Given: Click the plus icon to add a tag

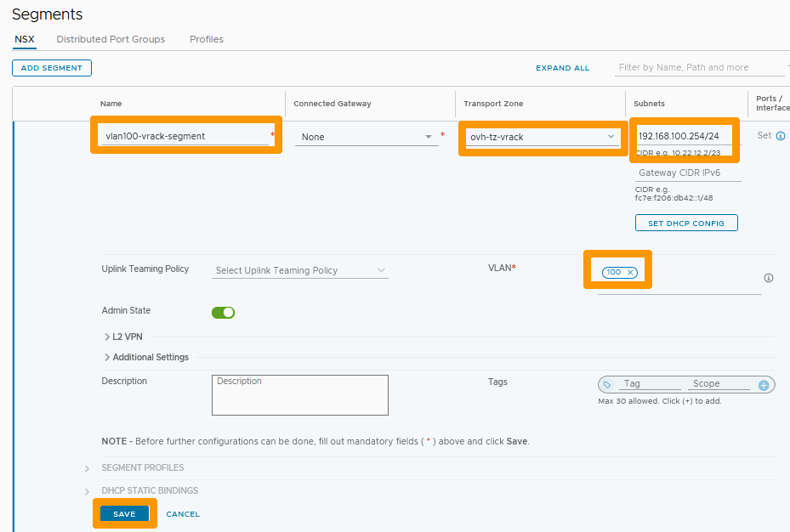Looking at the screenshot, I should 764,384.
